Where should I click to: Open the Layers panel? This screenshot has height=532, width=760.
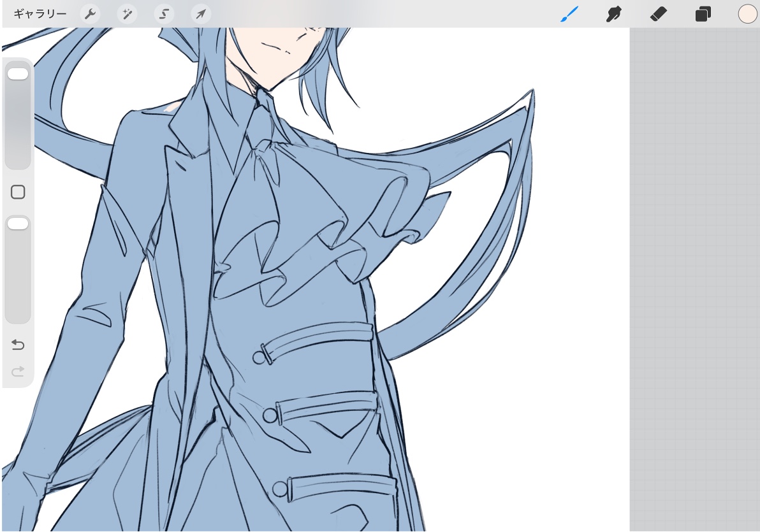(x=703, y=14)
